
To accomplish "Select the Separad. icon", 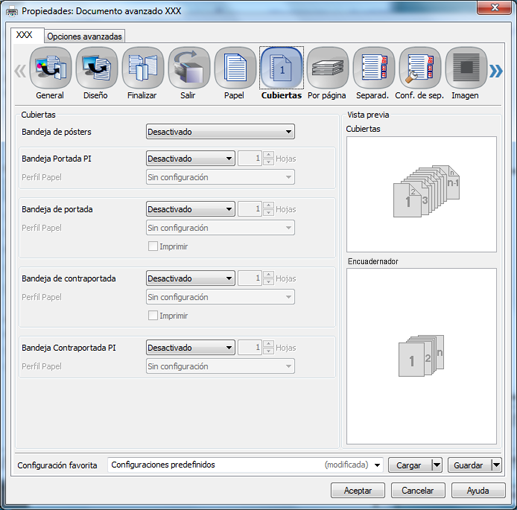I will coord(374,68).
